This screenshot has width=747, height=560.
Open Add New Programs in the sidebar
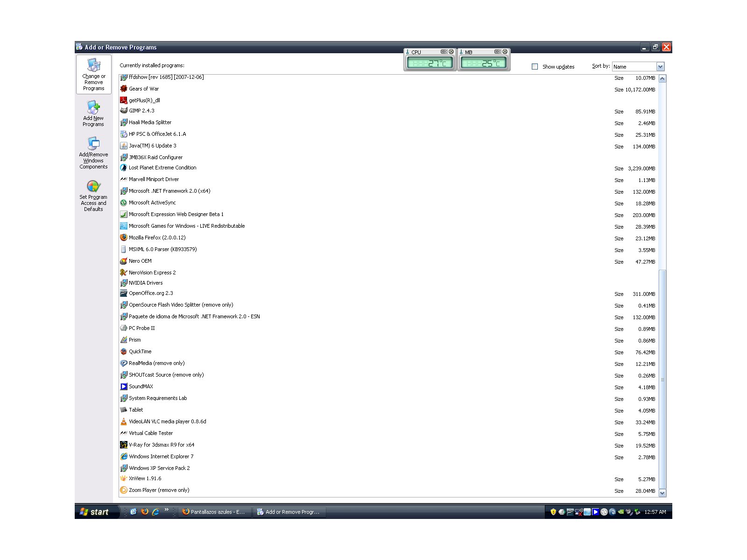tap(93, 114)
